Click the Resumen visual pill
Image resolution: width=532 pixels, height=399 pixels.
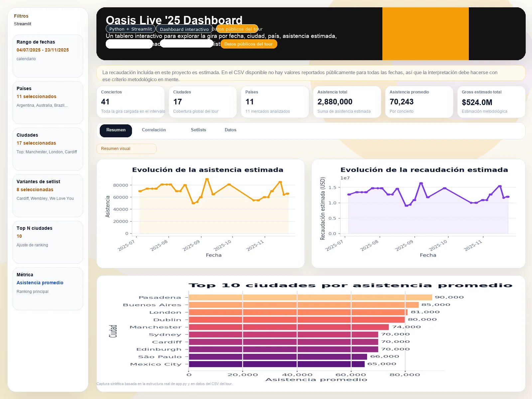click(126, 149)
